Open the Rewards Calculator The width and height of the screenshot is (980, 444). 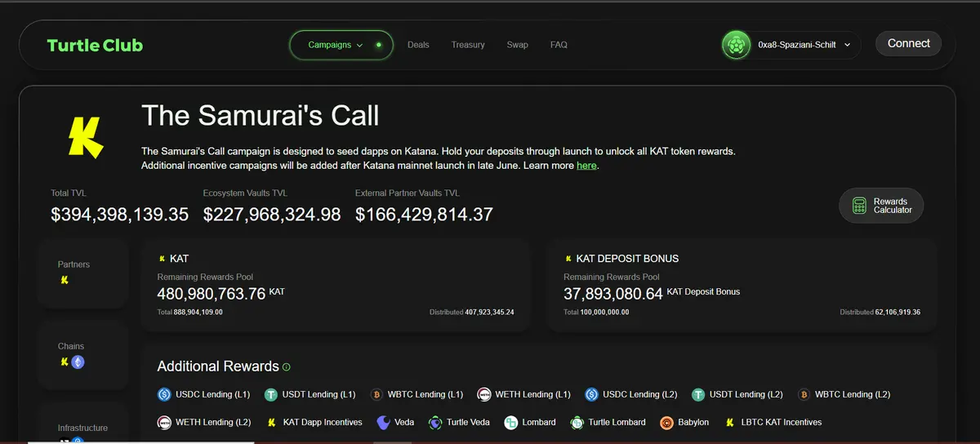point(881,206)
